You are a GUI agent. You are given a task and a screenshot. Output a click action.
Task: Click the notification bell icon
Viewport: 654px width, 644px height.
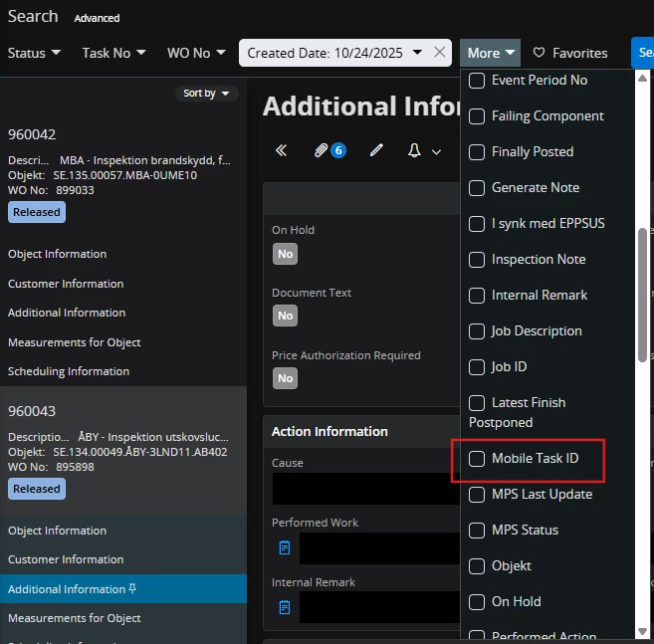point(415,150)
